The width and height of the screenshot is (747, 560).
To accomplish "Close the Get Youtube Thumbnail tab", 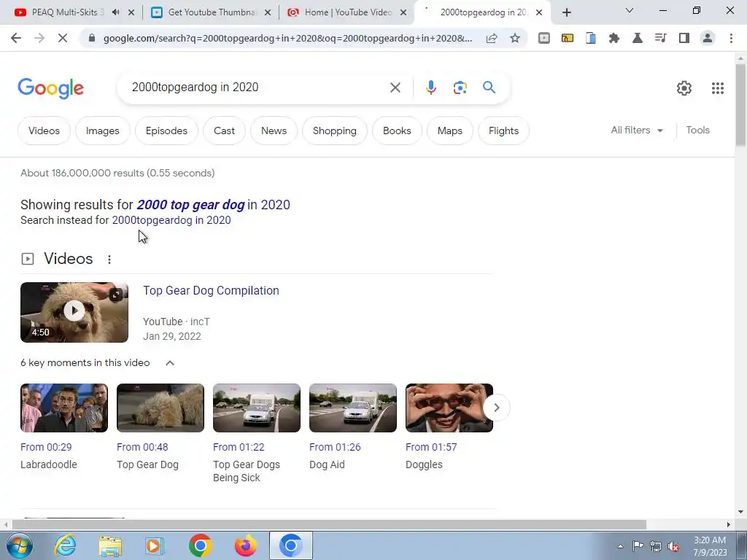I will point(268,12).
